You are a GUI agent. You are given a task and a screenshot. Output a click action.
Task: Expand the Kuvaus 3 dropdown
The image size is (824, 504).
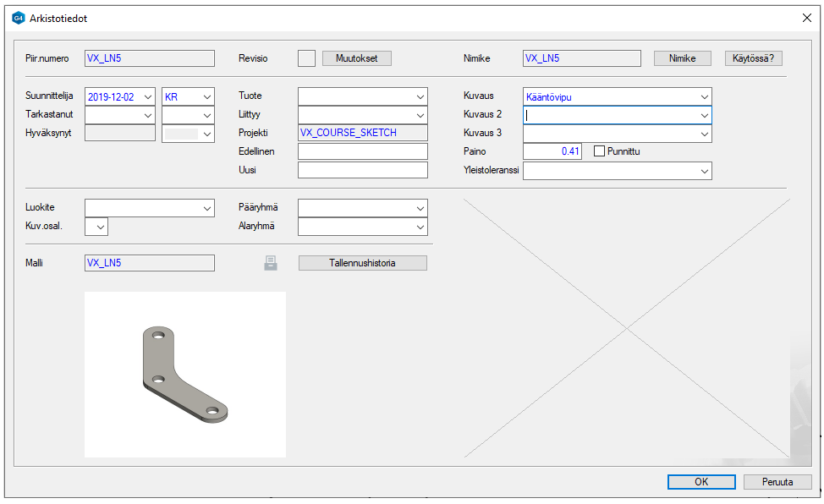click(704, 134)
